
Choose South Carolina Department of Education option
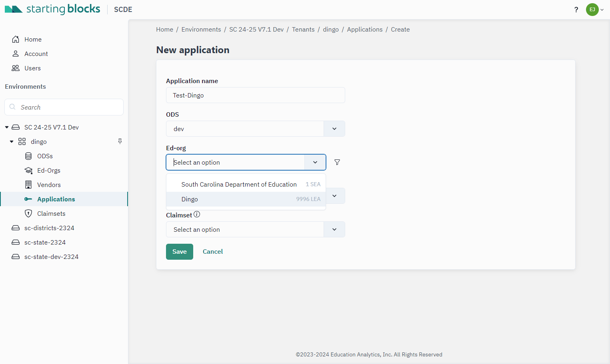click(246, 184)
